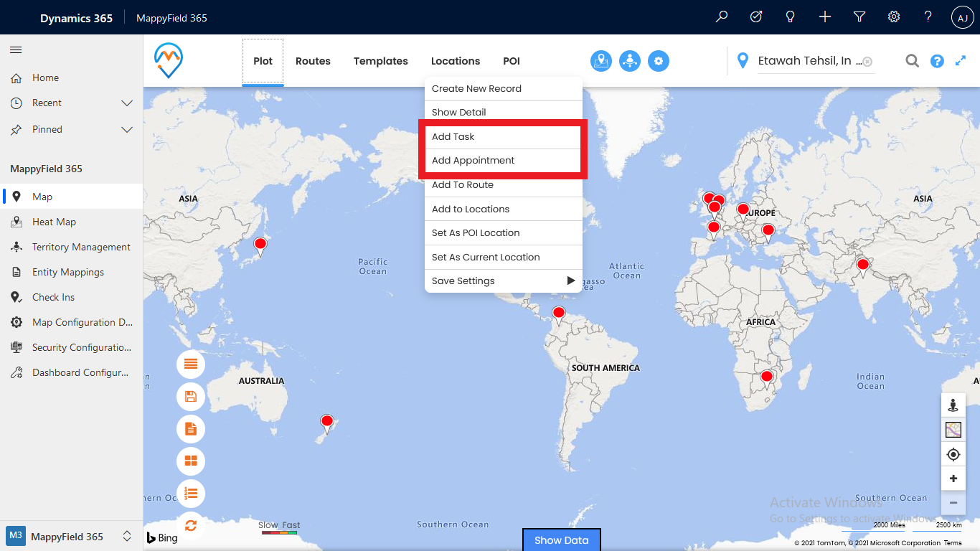Choose Add to Locations in the context menu
Image resolution: width=980 pixels, height=551 pixels.
click(x=504, y=209)
